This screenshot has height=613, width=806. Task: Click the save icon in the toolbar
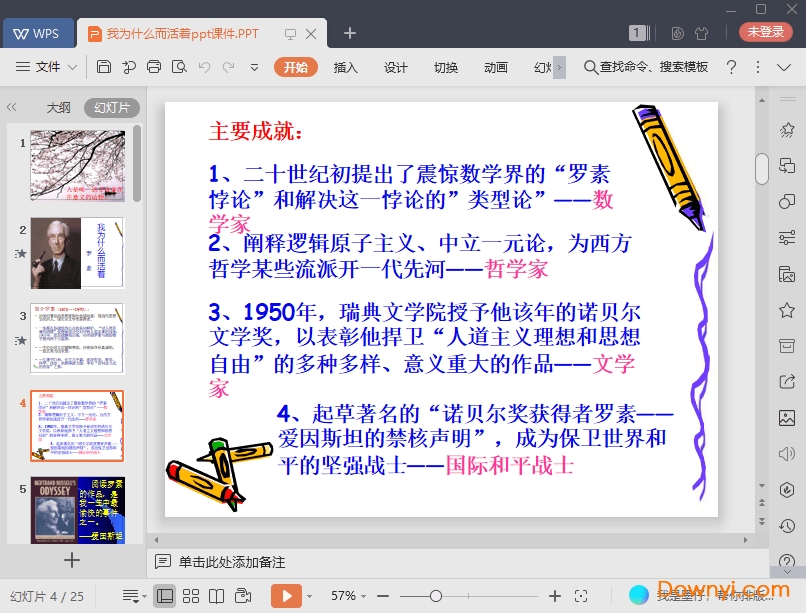[104, 67]
